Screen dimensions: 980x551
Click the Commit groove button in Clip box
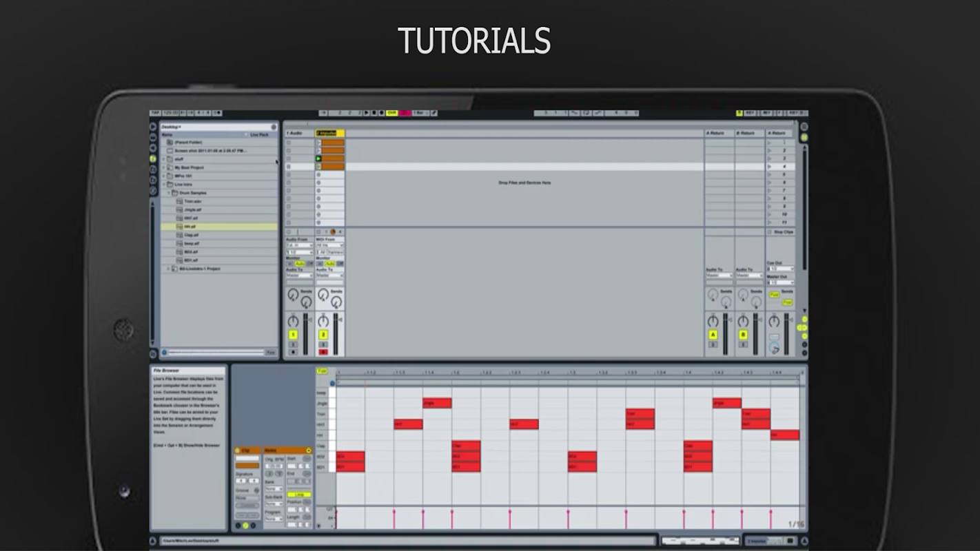(247, 506)
